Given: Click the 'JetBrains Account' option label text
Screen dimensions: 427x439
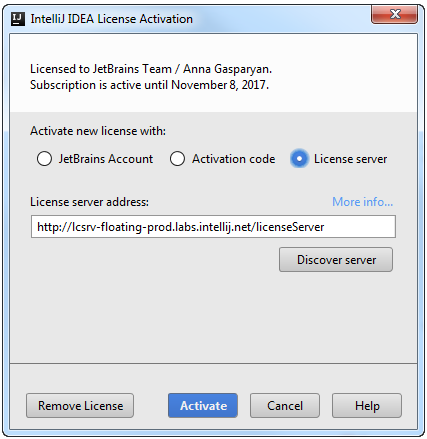Looking at the screenshot, I should 106,159.
